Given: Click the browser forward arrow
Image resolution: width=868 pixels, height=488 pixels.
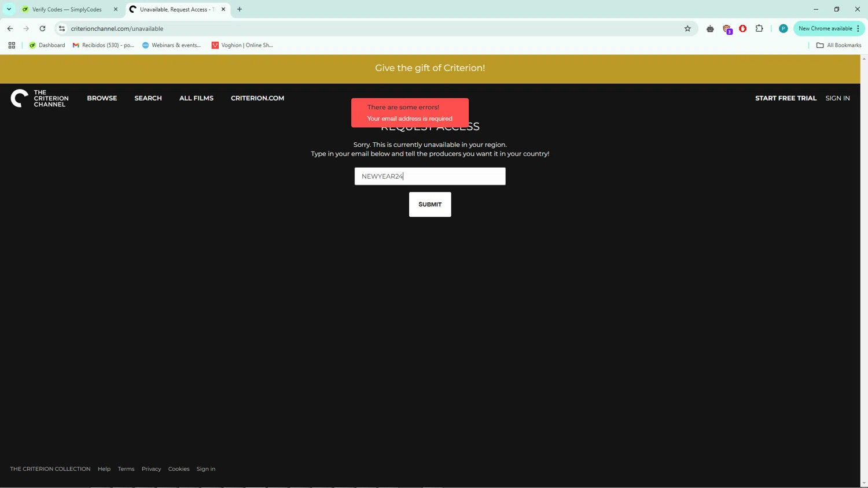Looking at the screenshot, I should pos(26,28).
